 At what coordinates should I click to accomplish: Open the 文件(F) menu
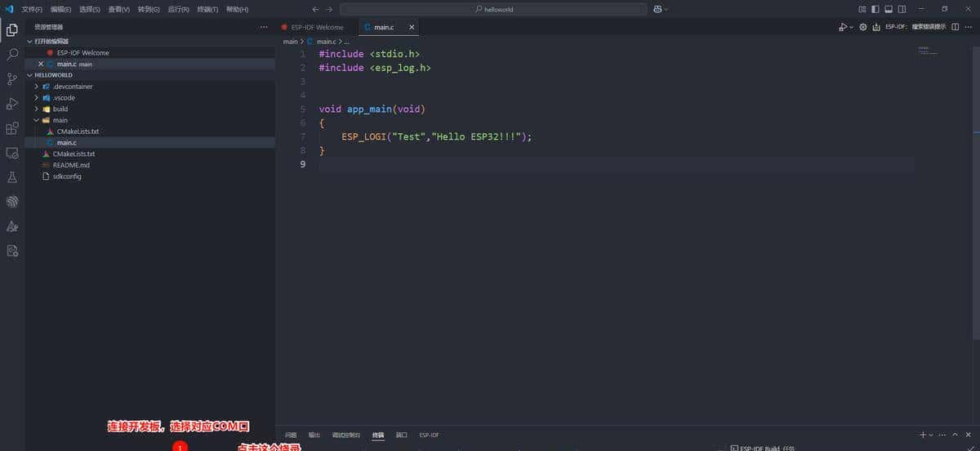(x=32, y=9)
